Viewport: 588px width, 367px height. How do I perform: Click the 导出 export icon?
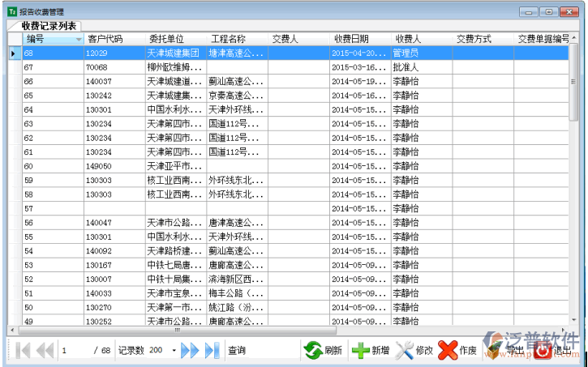pos(493,351)
